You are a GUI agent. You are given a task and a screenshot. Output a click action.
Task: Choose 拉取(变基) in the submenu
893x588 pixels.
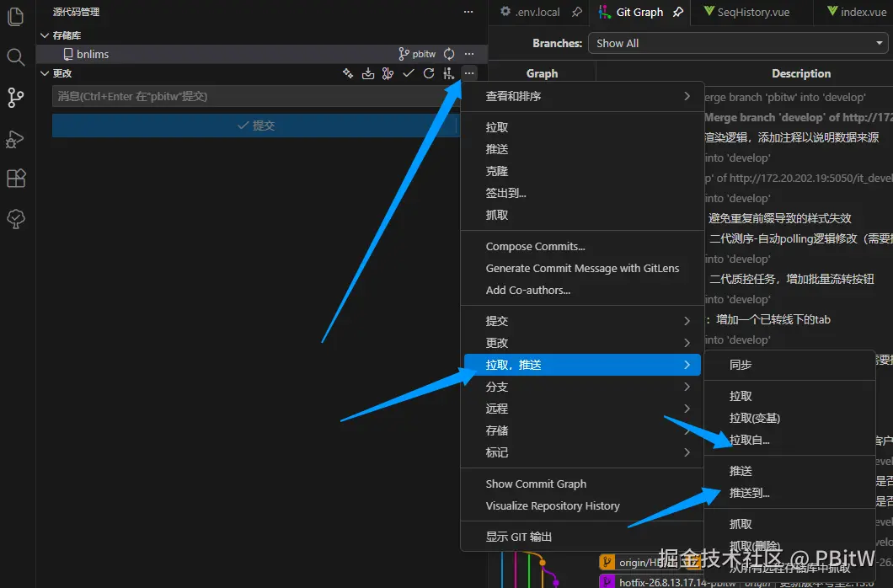[x=789, y=419]
